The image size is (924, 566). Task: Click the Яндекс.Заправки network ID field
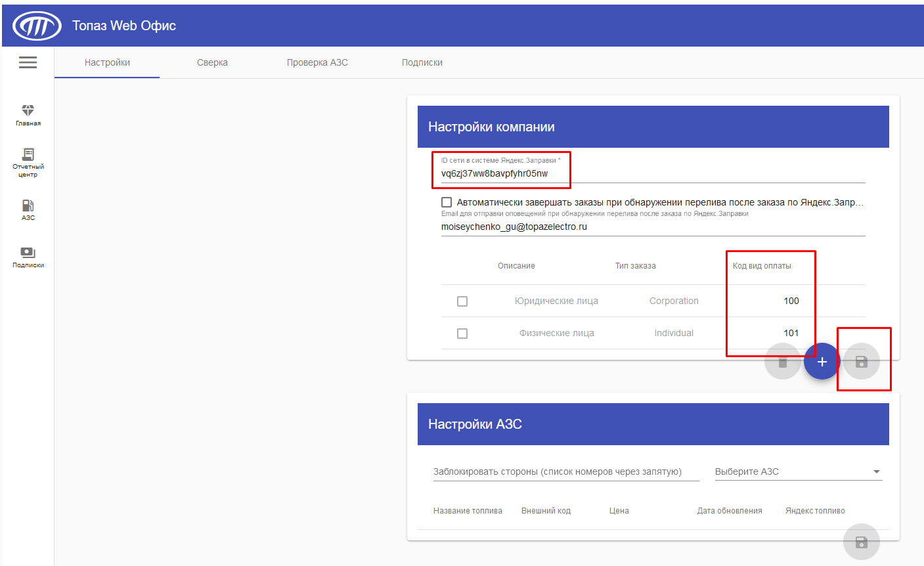point(653,174)
